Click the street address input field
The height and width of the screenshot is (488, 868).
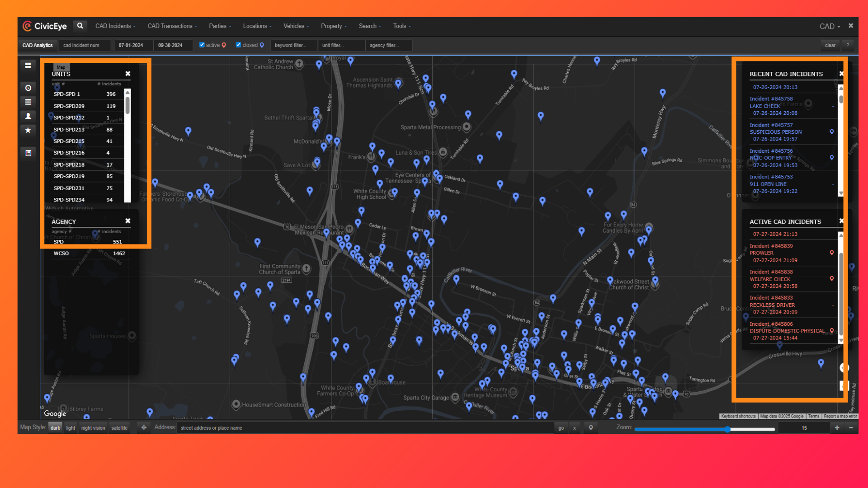click(x=365, y=428)
